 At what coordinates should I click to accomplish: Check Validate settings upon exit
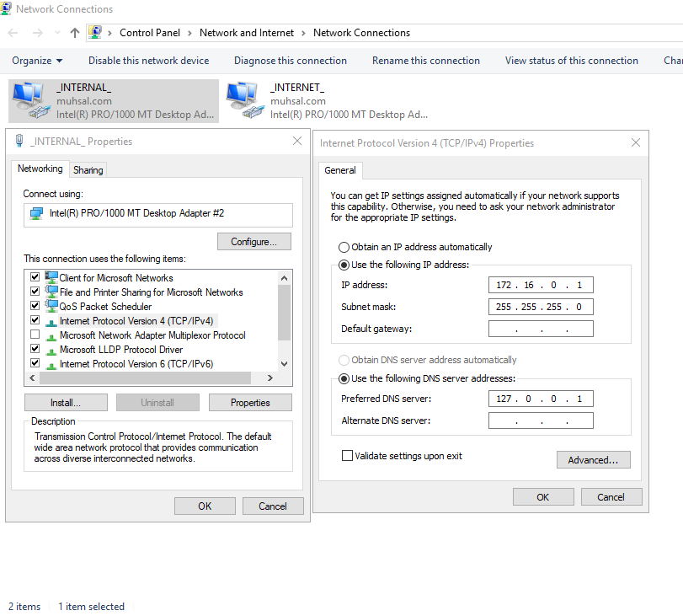pyautogui.click(x=347, y=456)
